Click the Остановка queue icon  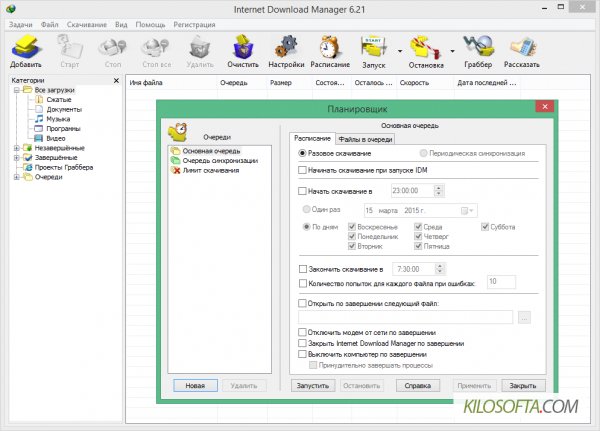coord(426,47)
